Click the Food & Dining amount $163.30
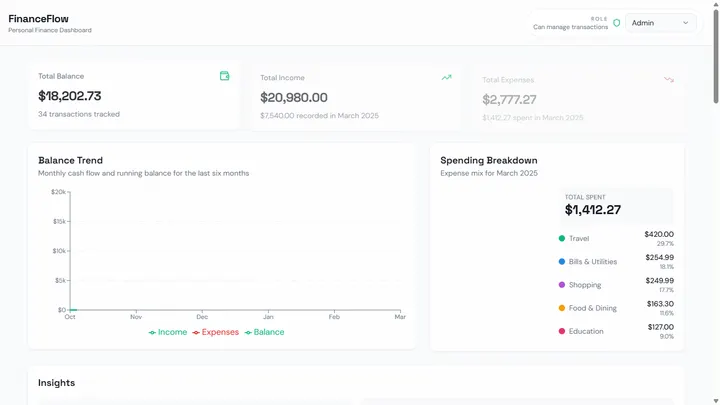 coord(660,304)
